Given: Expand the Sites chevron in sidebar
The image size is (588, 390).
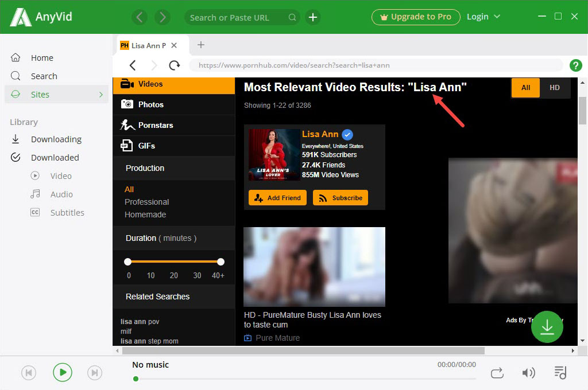Looking at the screenshot, I should pyautogui.click(x=101, y=95).
